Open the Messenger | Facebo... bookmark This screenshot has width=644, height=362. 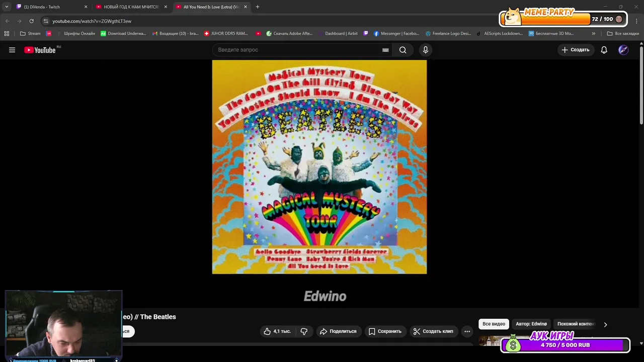click(x=396, y=34)
